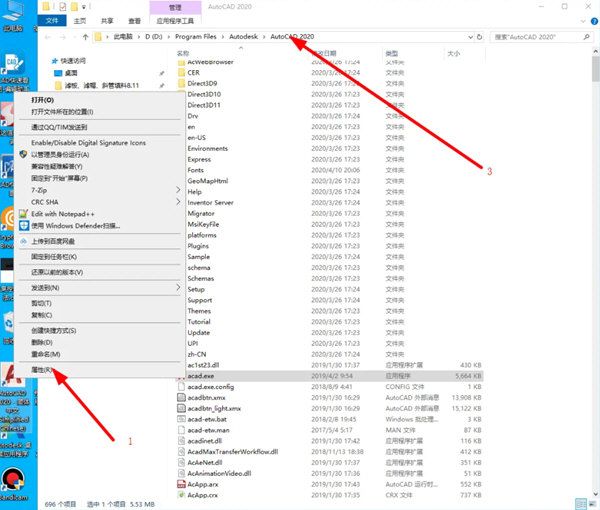This screenshot has width=600, height=510.
Task: Click the chevron after Program Files in path
Action: [223, 37]
